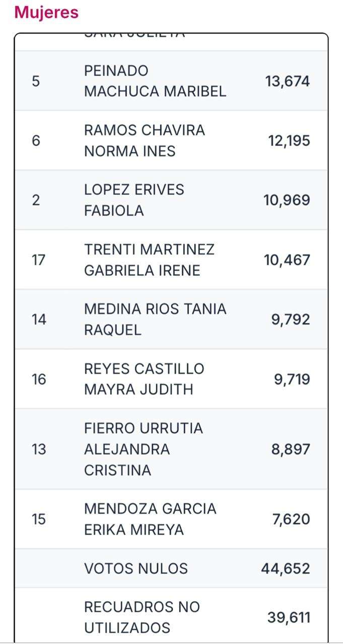Viewport: 343px width, 644px height.
Task: Click candidate number 17
Action: pyautogui.click(x=38, y=260)
